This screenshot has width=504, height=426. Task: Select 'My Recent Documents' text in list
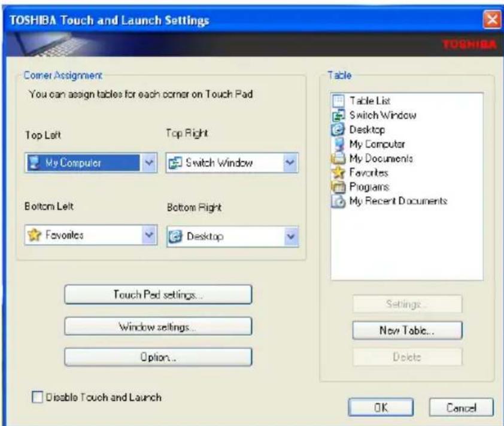(398, 201)
